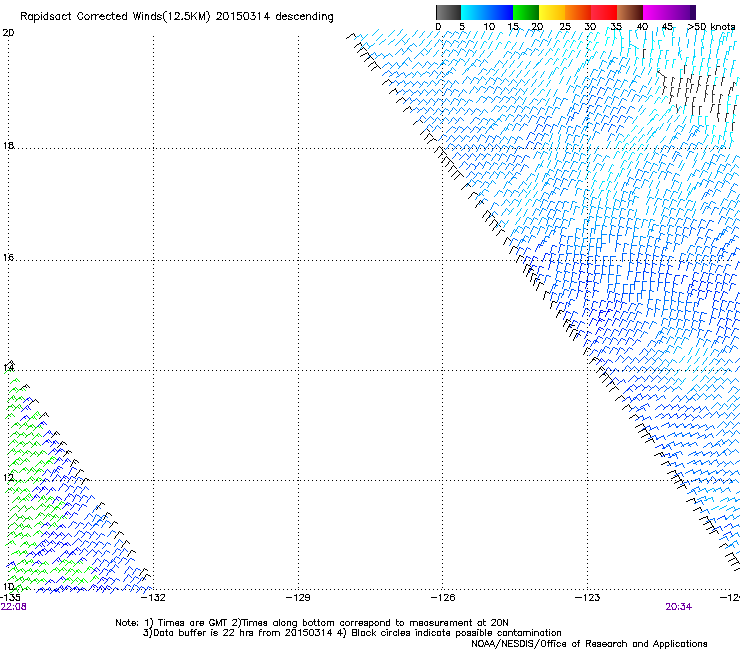Screen dimensions: 740x650
Task: Click the legend tick label '40'
Action: coord(642,27)
